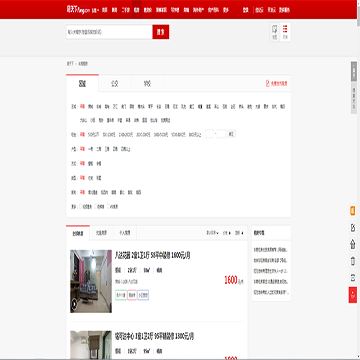The image size is (360, 360).
Task: Click the orange floating icon on the right edge
Action: [x=353, y=211]
